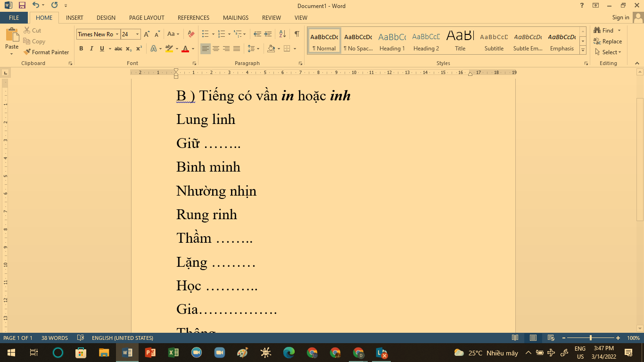Open the Multilevel List dropdown

[x=244, y=34]
